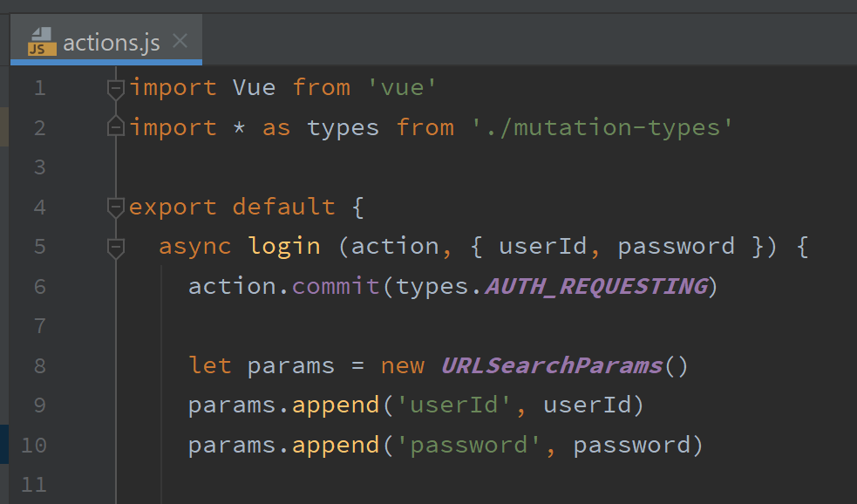This screenshot has height=504, width=857.
Task: Click the './mutation-types' string on line 2
Action: [x=602, y=127]
